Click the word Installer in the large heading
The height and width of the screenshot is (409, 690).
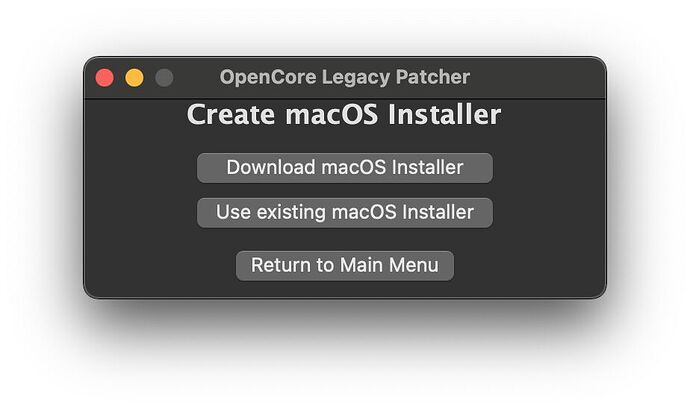445,114
